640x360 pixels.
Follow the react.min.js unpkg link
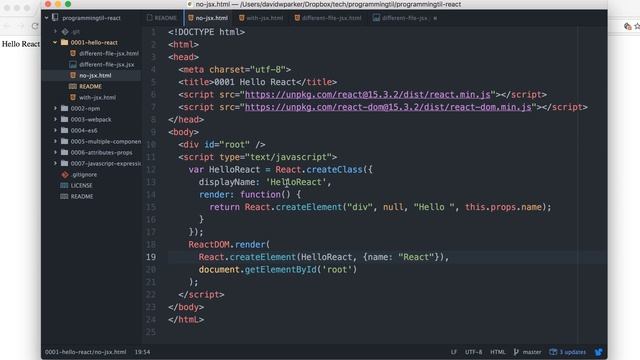point(367,94)
